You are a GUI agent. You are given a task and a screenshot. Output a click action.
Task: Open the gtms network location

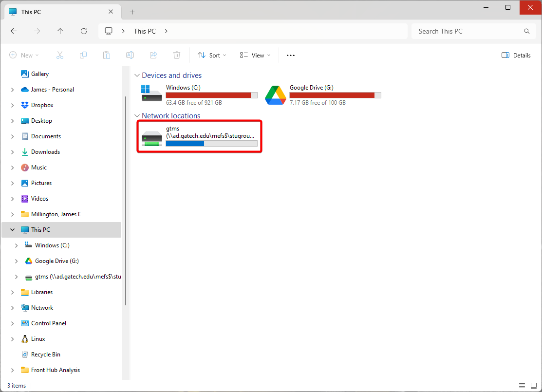[x=200, y=136]
